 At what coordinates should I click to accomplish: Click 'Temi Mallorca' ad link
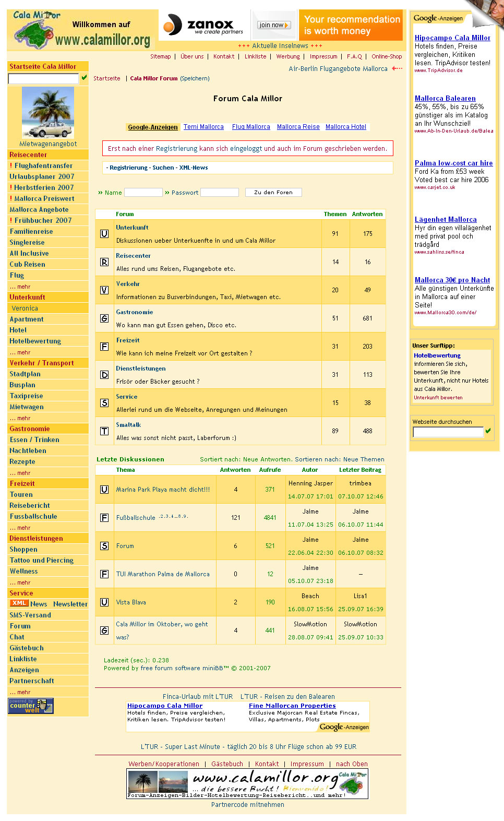tap(203, 127)
